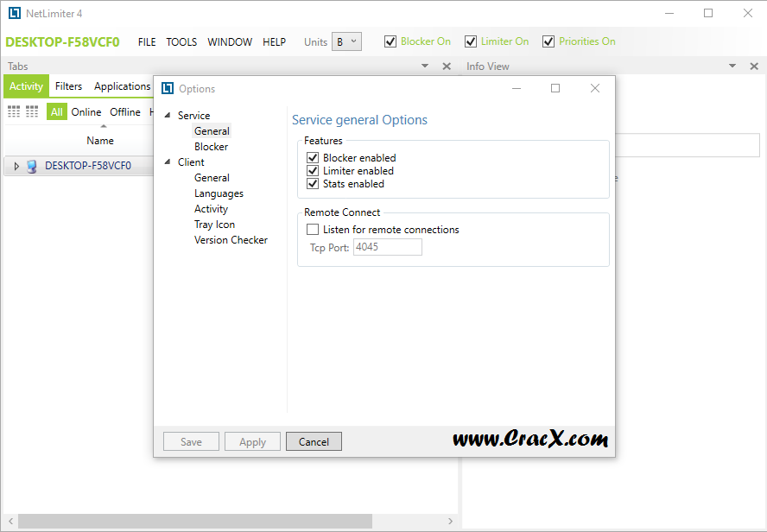Click the Cancel button
767x532 pixels.
[x=314, y=441]
